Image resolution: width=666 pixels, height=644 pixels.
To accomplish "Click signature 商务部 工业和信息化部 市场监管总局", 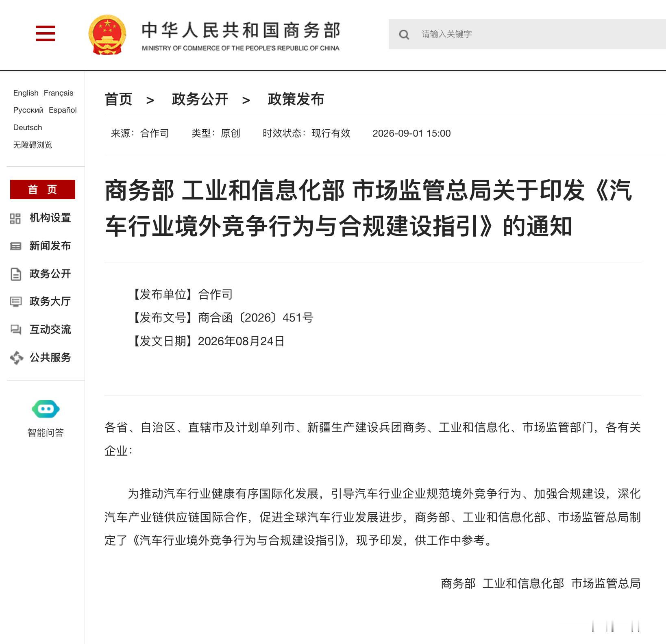I will [541, 583].
